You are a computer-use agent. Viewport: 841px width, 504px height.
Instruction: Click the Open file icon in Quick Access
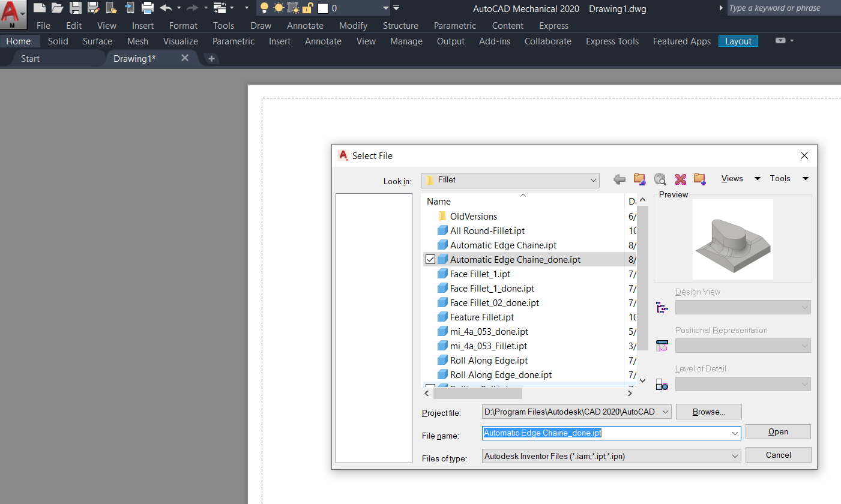pyautogui.click(x=58, y=8)
